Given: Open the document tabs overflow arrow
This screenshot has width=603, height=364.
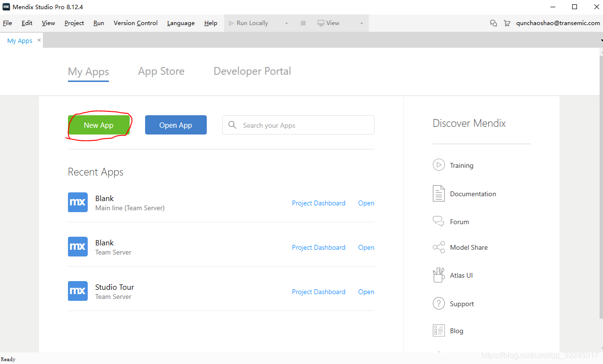Looking at the screenshot, I should (x=602, y=40).
